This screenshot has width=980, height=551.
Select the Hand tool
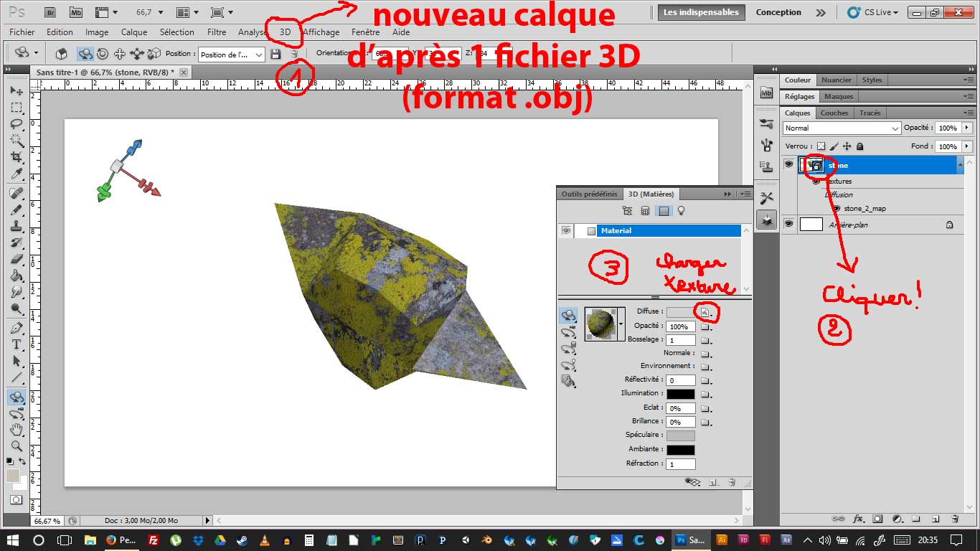(16, 429)
